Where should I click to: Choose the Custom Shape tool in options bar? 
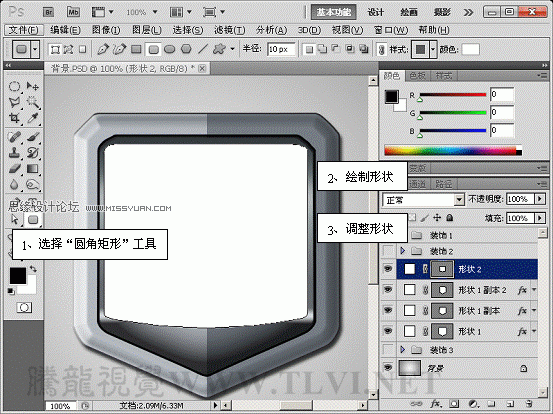click(x=219, y=49)
